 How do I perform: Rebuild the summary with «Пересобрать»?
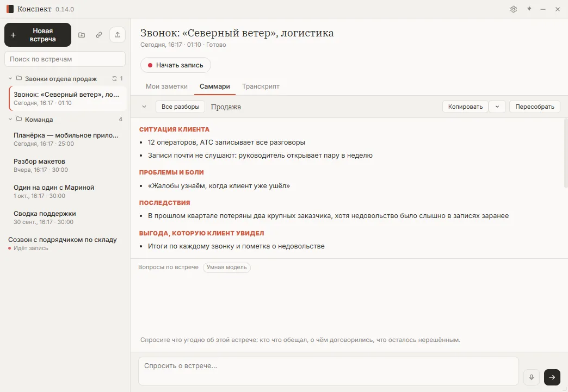coord(535,107)
